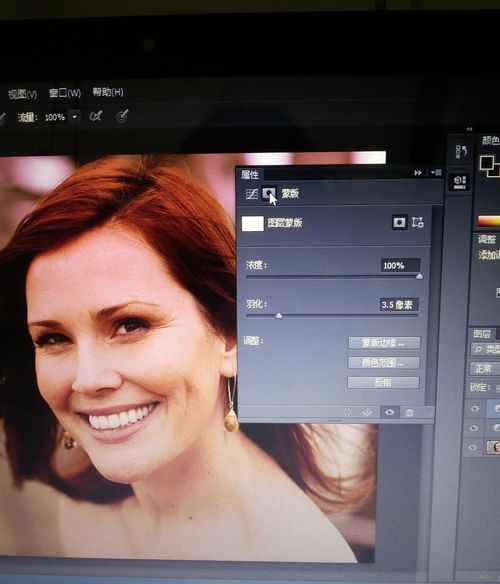Open the 流量 percentage dropdown arrow
This screenshot has height=584, width=500.
coord(75,117)
